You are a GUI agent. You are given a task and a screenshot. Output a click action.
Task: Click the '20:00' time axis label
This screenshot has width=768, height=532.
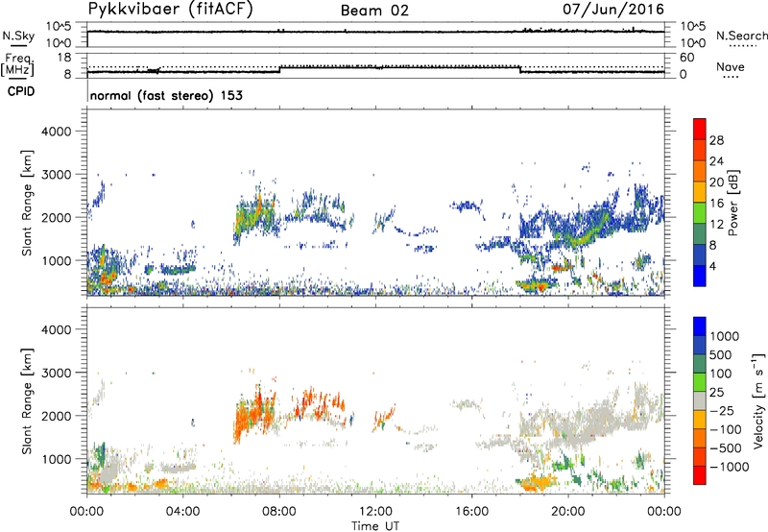(x=567, y=512)
